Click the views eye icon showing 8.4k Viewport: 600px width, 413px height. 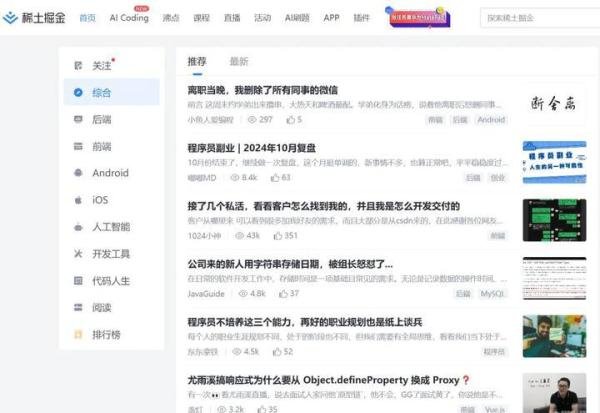coord(235,178)
